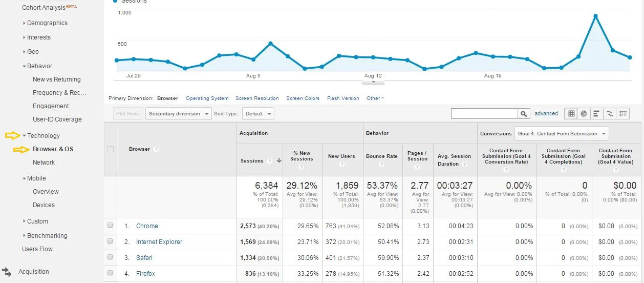Image resolution: width=644 pixels, height=283 pixels.
Task: Click the Acquisition section icon in sidebar
Action: [x=7, y=272]
